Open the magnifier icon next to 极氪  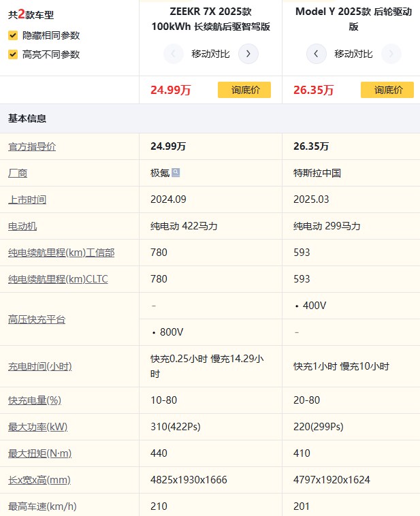(176, 172)
